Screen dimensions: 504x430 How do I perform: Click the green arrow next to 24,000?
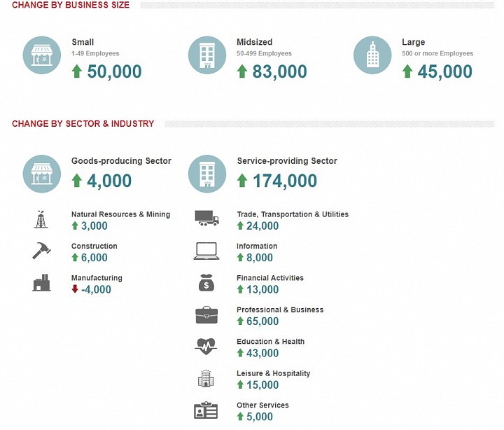point(240,226)
